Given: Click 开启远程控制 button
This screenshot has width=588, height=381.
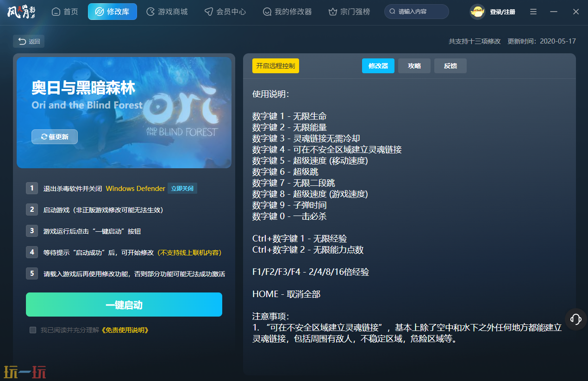Looking at the screenshot, I should point(275,66).
